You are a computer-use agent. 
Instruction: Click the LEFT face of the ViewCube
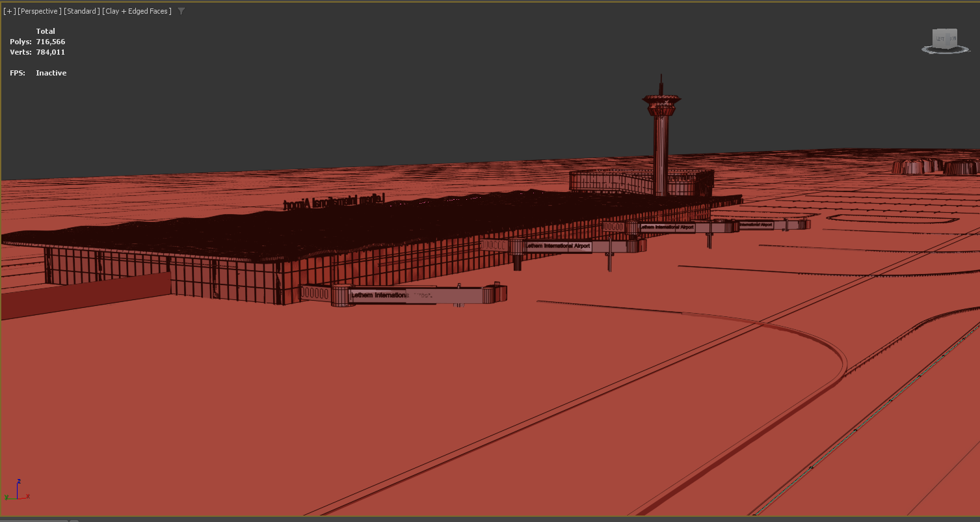940,39
